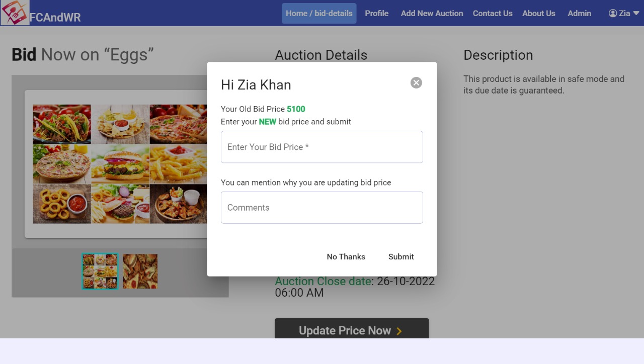Viewport: 644px width, 364px height.
Task: Open the About Us page
Action: [539, 14]
